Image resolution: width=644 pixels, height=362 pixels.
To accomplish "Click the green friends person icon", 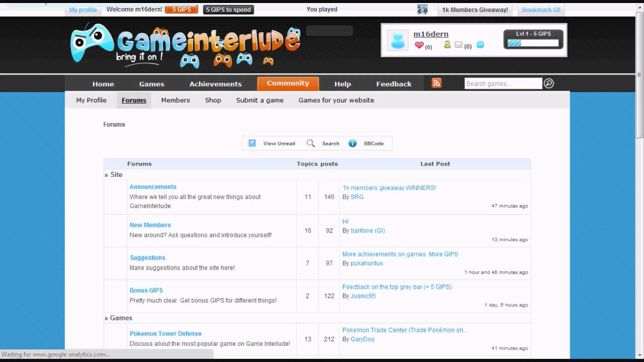I will (447, 45).
